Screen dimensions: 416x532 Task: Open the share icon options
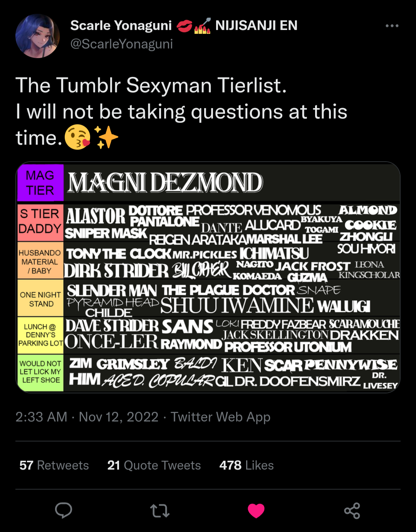tap(352, 511)
